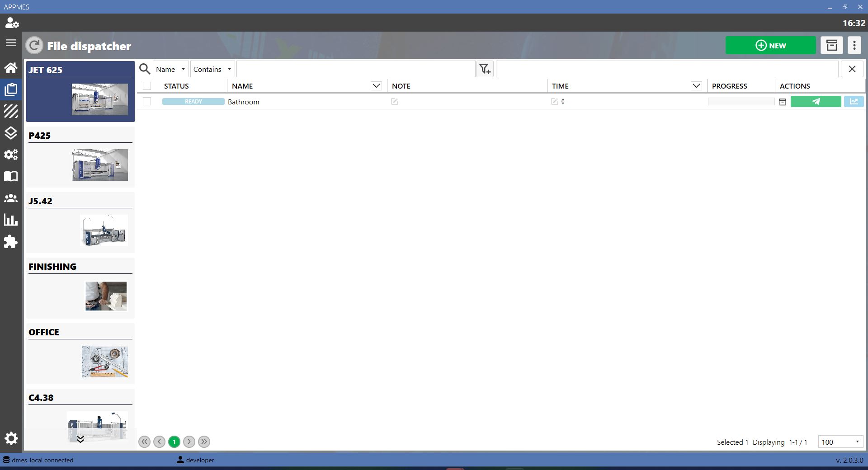This screenshot has width=868, height=470.
Task: Open the layers stack sidebar icon
Action: 11,133
